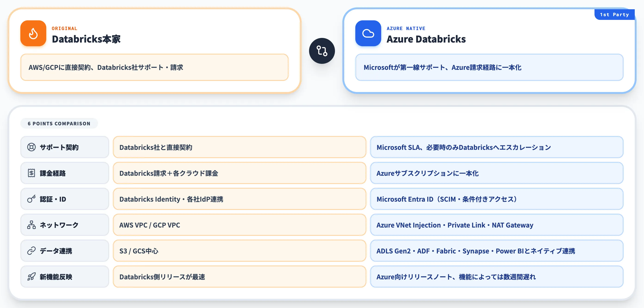Image resolution: width=644 pixels, height=308 pixels.
Task: Click the rocket icon beside 新機能反映
Action: pos(31,277)
